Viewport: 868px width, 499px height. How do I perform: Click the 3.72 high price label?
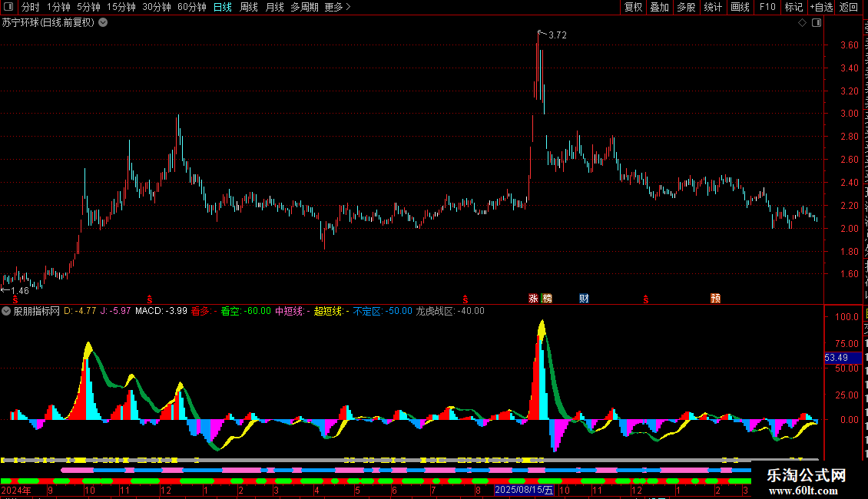coord(558,35)
